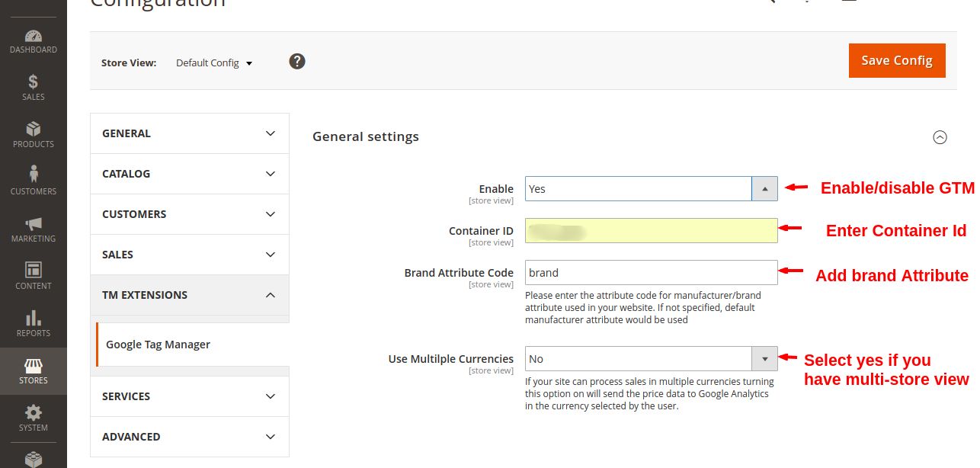980x468 pixels.
Task: Open the Content layout icon
Action: tap(34, 271)
